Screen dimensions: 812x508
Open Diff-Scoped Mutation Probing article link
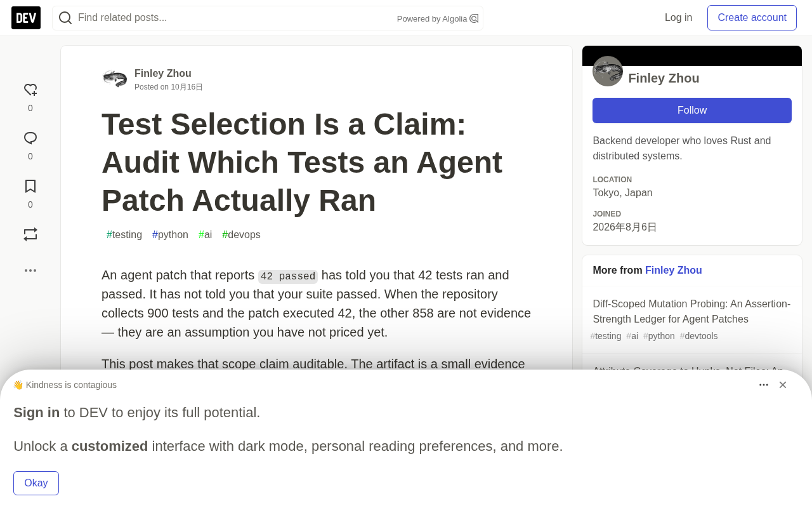click(691, 311)
